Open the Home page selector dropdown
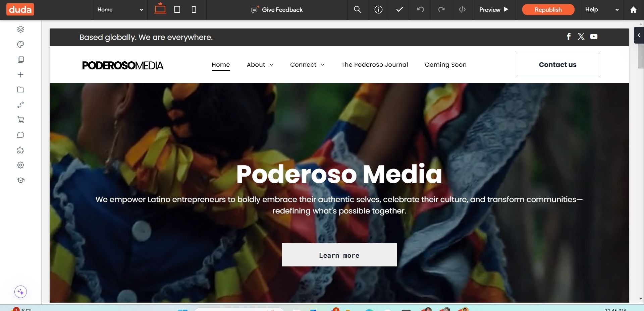644x311 pixels. 120,10
